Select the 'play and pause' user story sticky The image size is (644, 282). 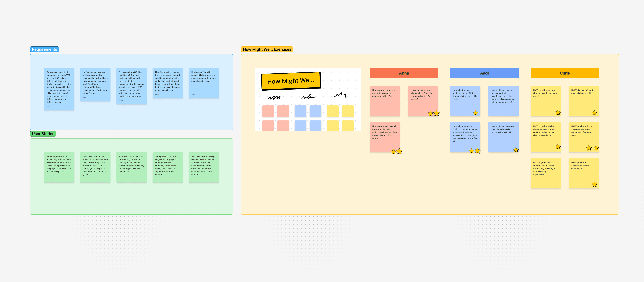[x=59, y=167]
